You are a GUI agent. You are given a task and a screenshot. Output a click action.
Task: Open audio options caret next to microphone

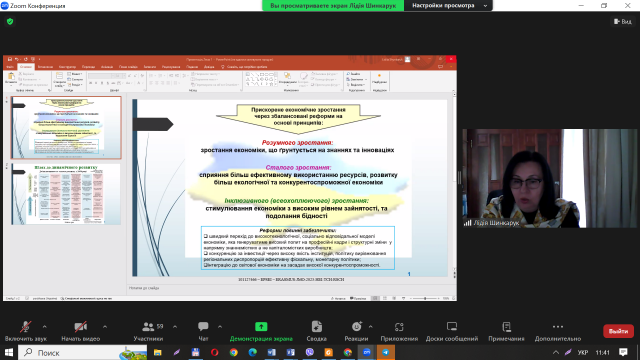(x=44, y=327)
